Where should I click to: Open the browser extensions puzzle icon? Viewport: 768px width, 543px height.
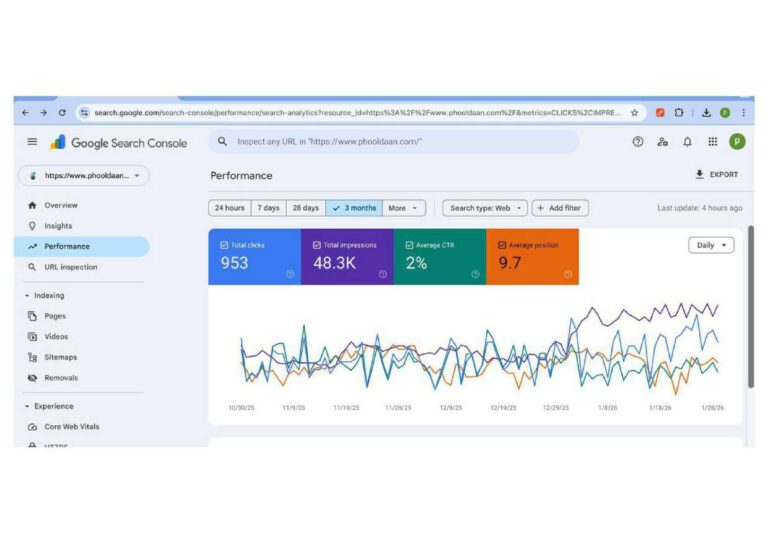[x=678, y=113]
